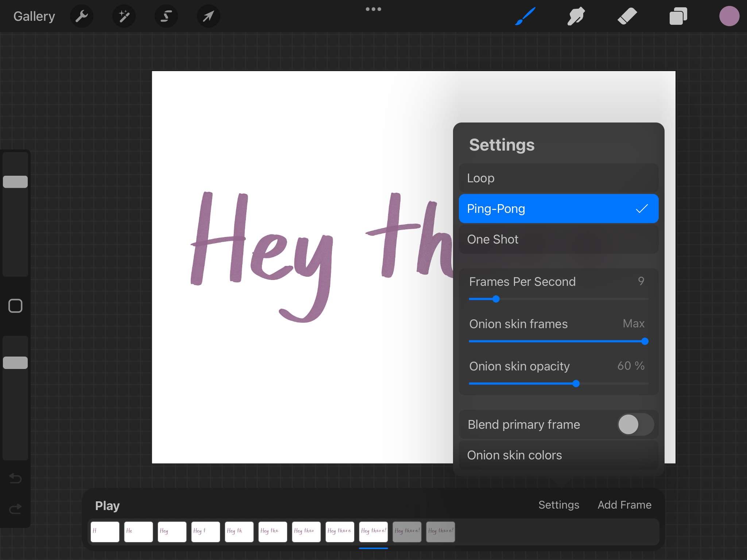Select One Shot playback mode
Screen dimensions: 747x560
point(558,239)
